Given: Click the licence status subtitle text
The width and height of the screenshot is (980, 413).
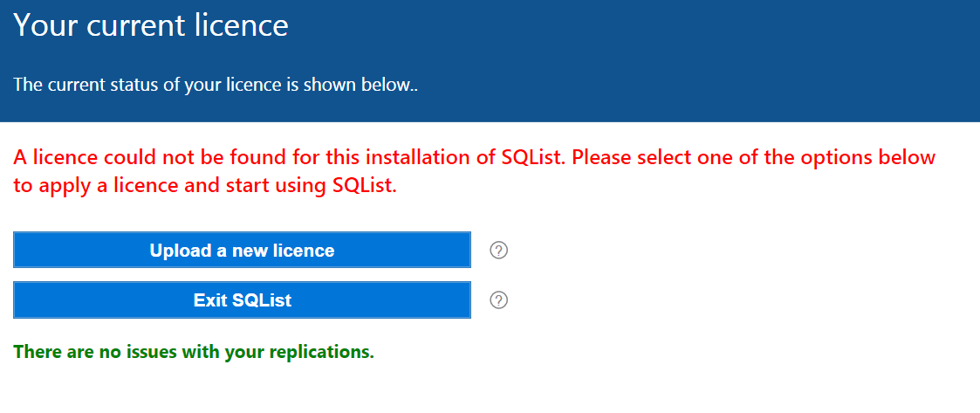Looking at the screenshot, I should (x=216, y=85).
